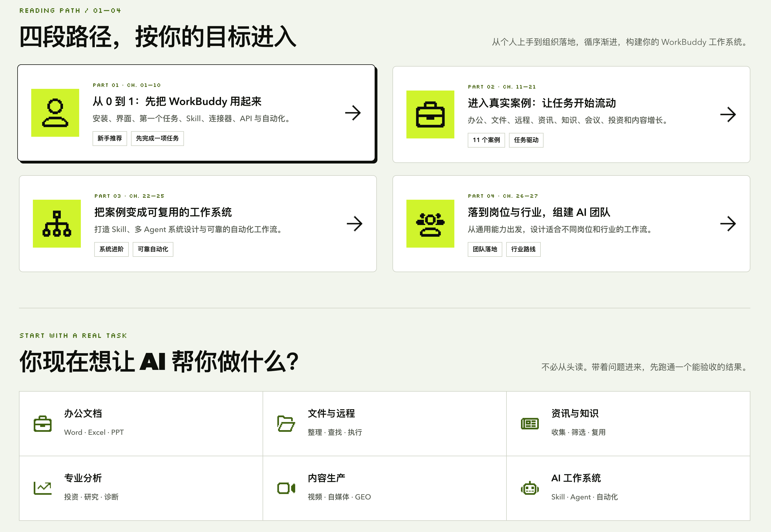
Task: Click the PART 04 · CH. 26—27 label
Action: 503,196
